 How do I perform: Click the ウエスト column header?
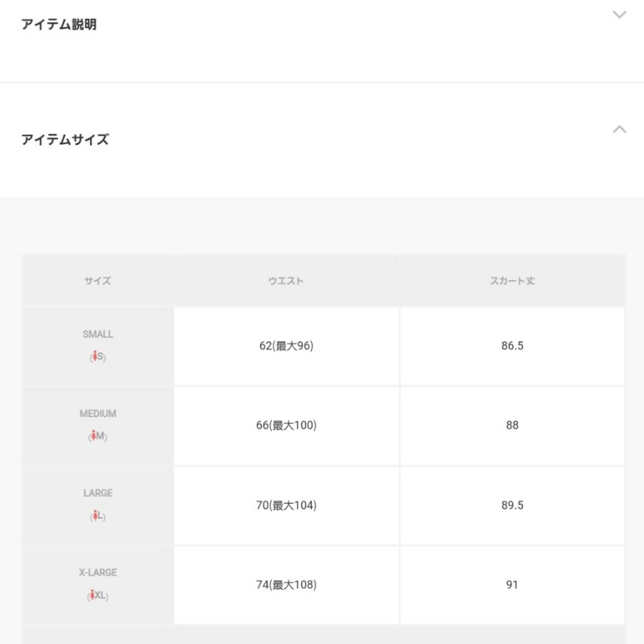pyautogui.click(x=286, y=281)
